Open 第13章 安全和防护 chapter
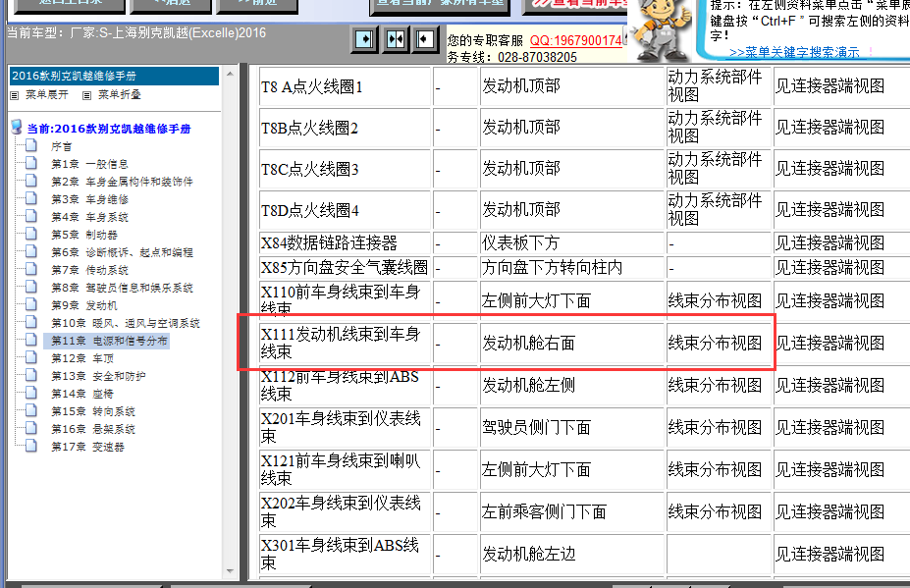The image size is (910, 588). [x=98, y=376]
